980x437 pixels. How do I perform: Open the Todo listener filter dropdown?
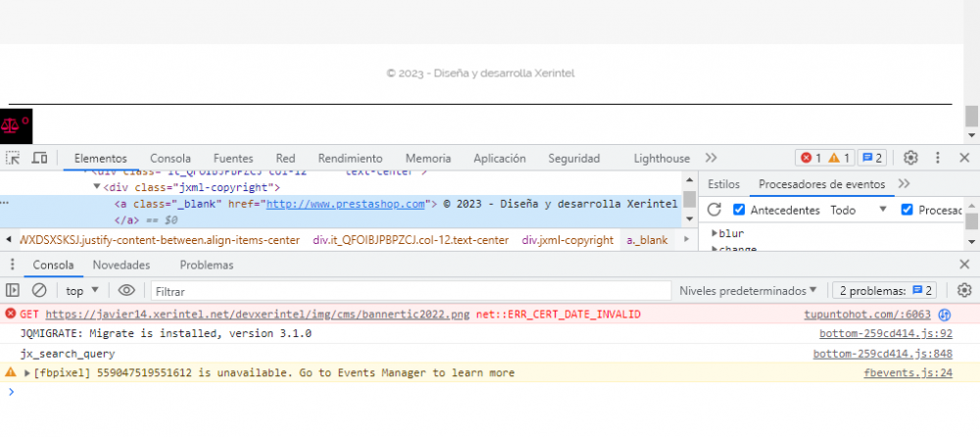[858, 210]
